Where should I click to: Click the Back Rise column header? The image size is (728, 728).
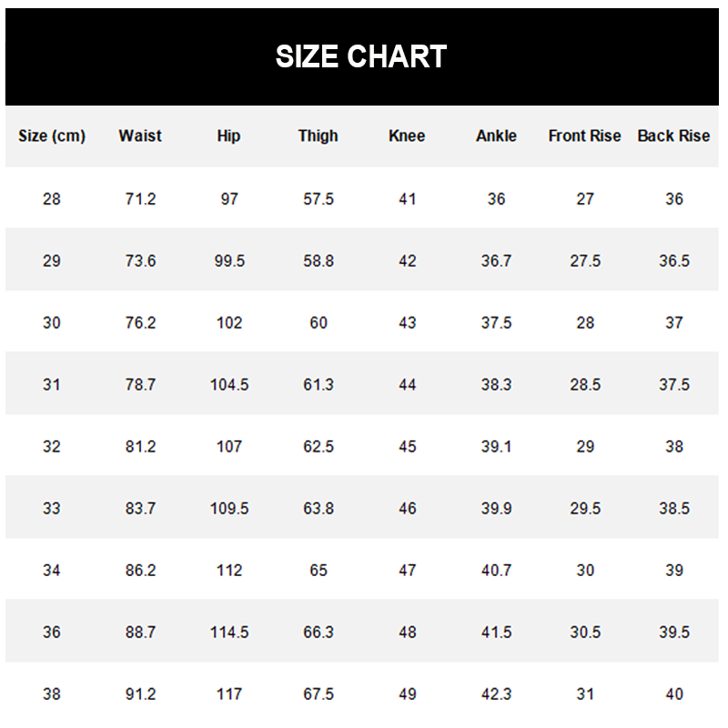[673, 136]
